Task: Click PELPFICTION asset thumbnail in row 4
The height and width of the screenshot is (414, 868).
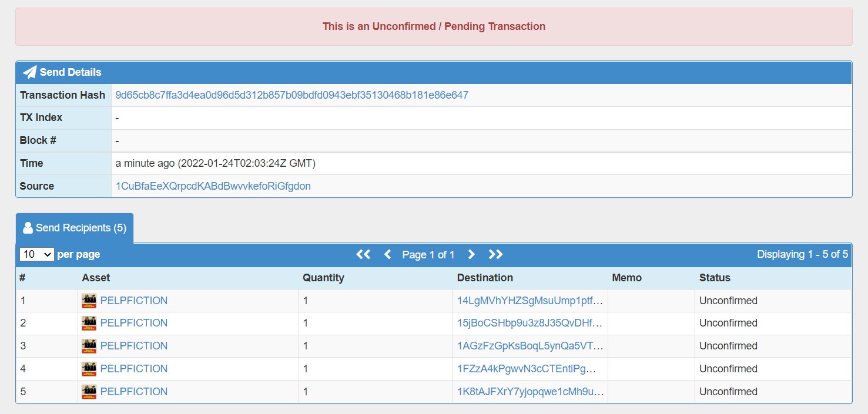Action: click(x=89, y=369)
